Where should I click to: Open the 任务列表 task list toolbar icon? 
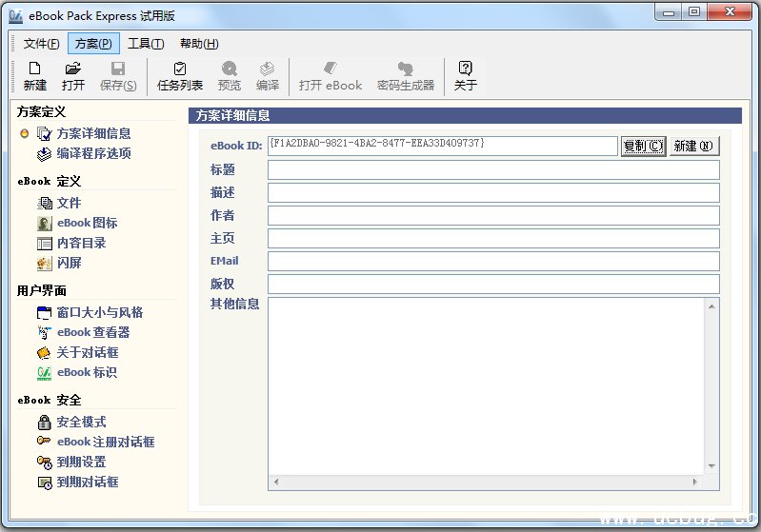pos(180,76)
